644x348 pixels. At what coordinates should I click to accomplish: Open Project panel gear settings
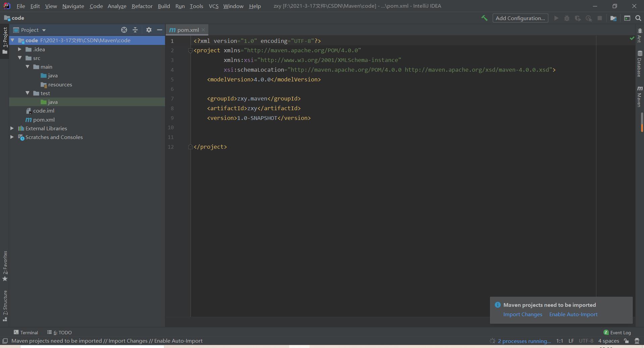click(x=149, y=30)
